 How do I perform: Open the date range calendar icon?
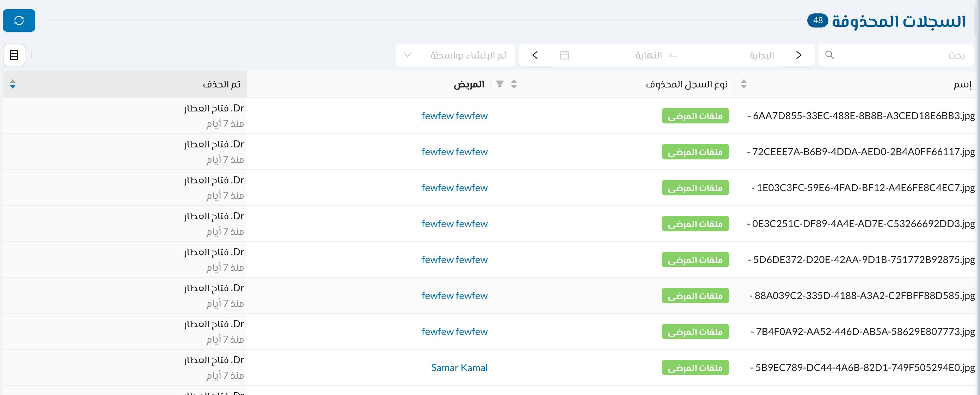point(565,55)
